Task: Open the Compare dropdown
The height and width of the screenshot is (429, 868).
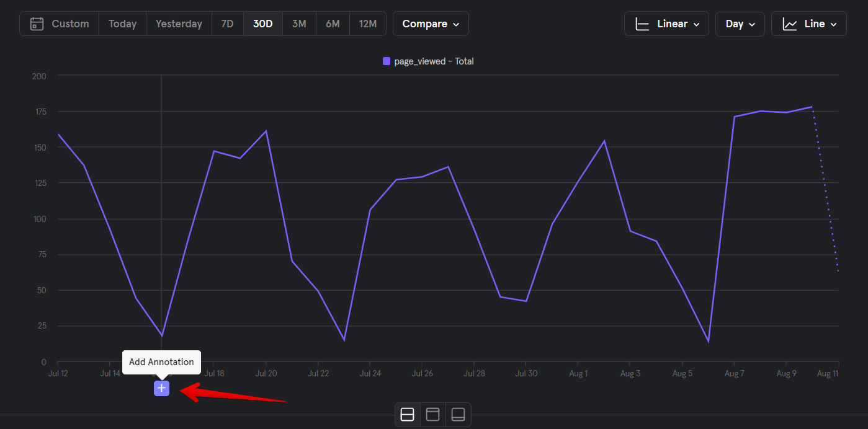Action: [x=431, y=24]
